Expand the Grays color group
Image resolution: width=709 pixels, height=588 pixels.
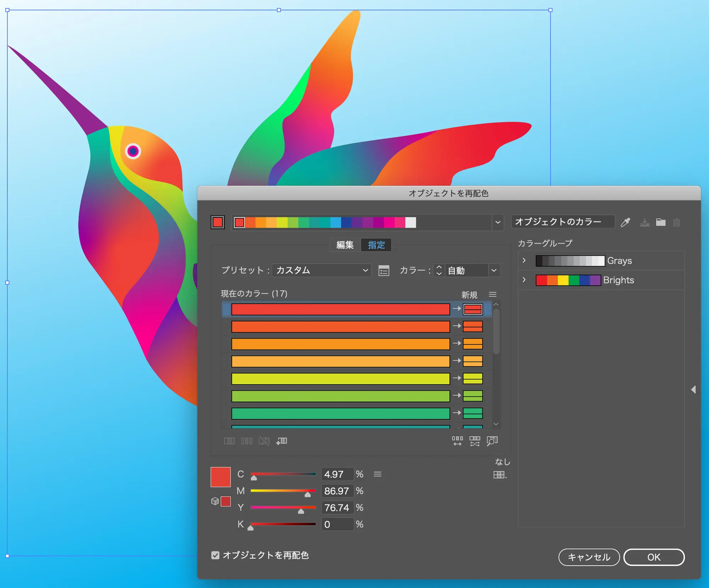[x=524, y=260]
